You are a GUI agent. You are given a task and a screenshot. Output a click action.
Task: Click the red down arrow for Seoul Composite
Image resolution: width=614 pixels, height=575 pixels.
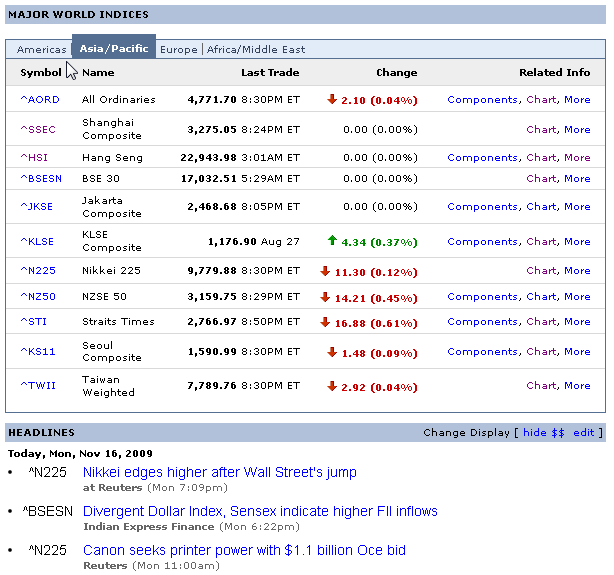(332, 352)
